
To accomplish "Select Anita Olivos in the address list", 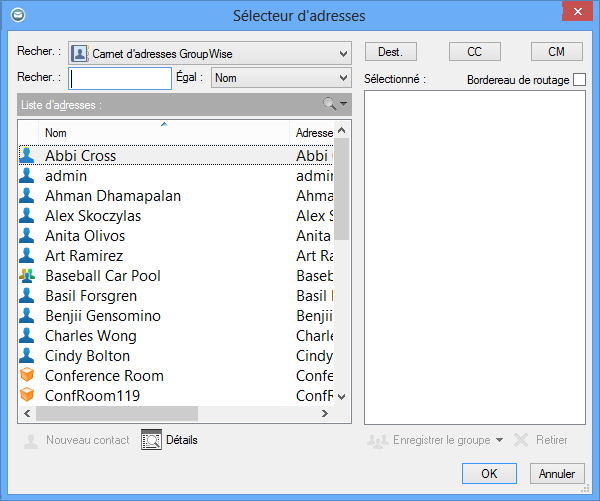I will click(x=85, y=236).
